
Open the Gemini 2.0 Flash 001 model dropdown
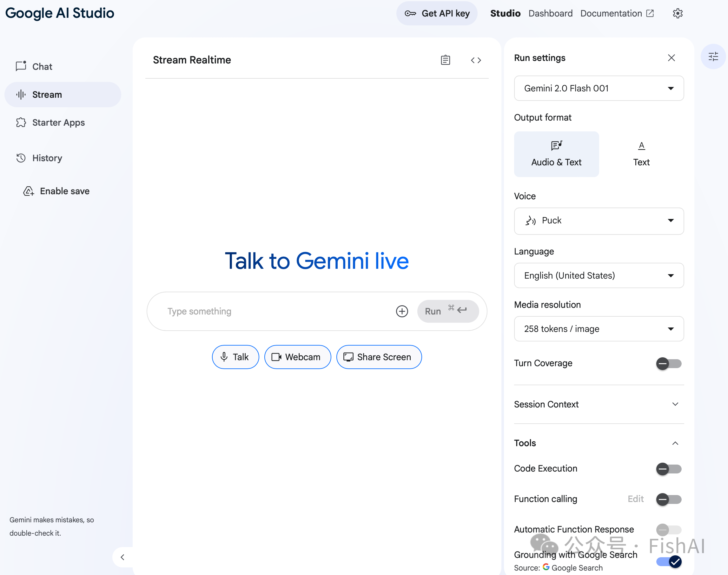pos(599,88)
